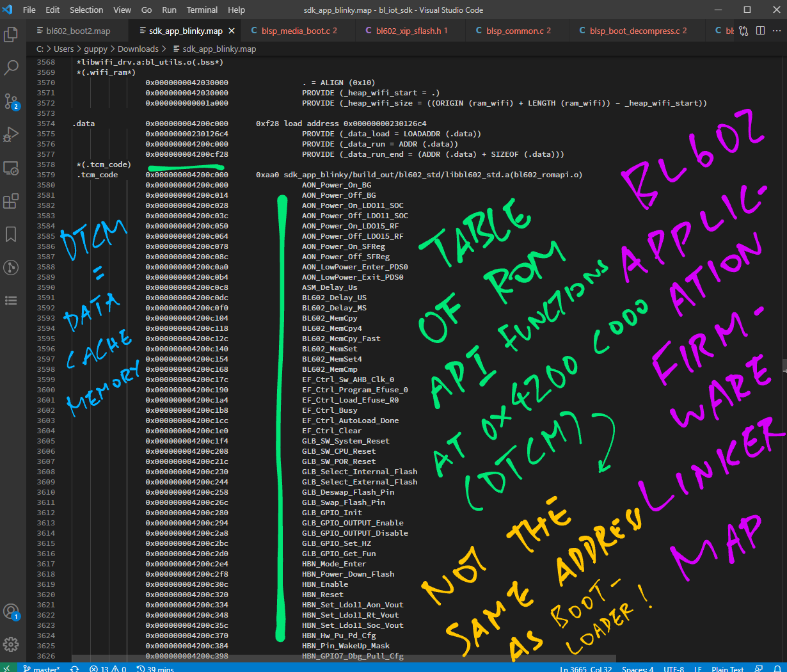Change encoding by clicking UTF-8
The width and height of the screenshot is (787, 672).
(673, 669)
